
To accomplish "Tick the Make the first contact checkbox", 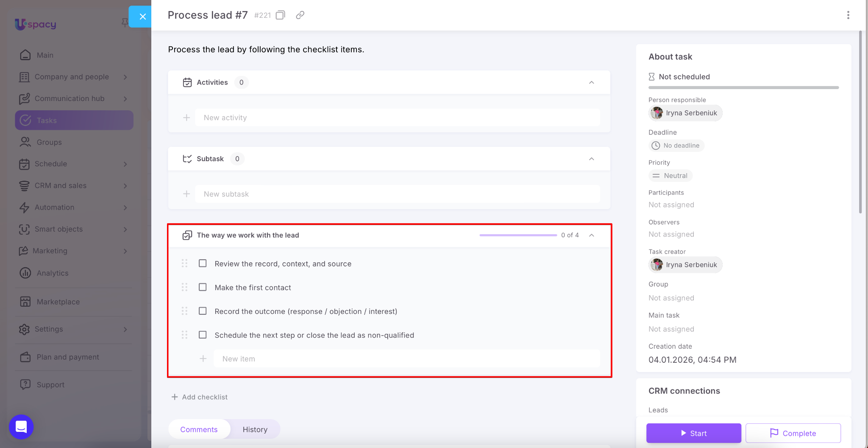I will (x=203, y=287).
